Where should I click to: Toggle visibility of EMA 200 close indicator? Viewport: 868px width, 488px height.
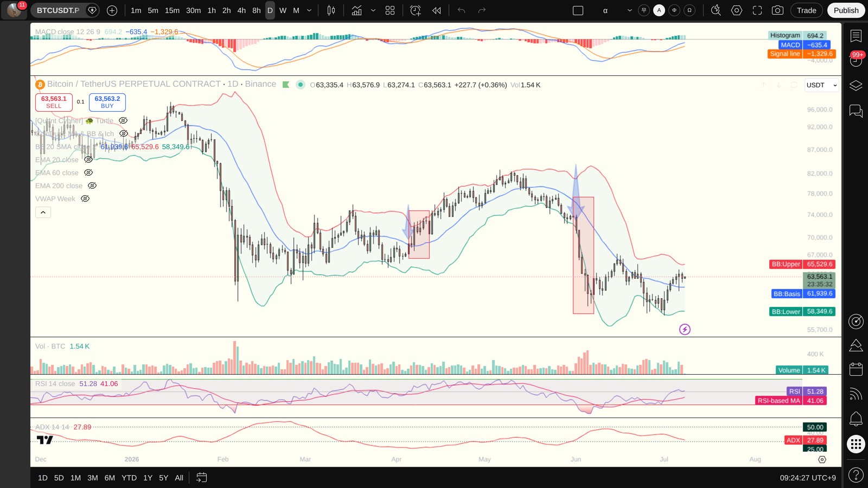pos(92,185)
